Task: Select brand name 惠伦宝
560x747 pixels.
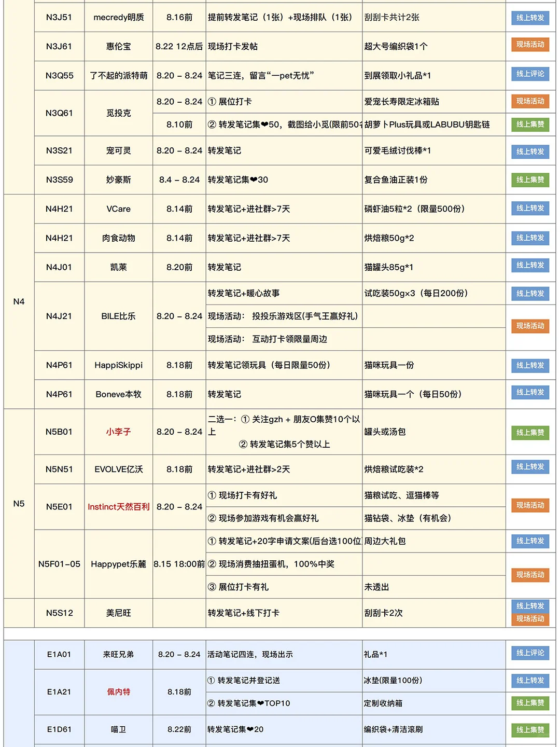Action: pos(119,47)
